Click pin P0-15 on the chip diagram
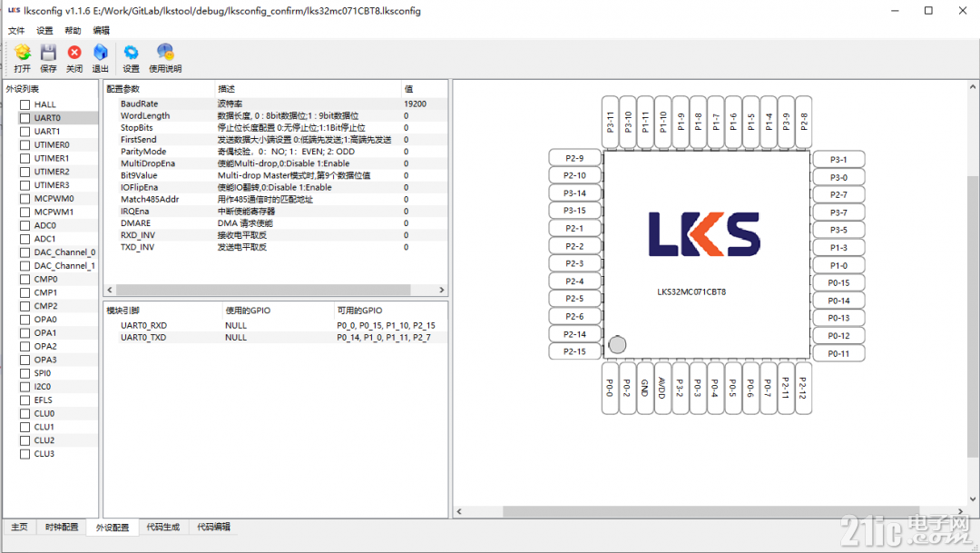Viewport: 980px width, 553px height. (838, 282)
